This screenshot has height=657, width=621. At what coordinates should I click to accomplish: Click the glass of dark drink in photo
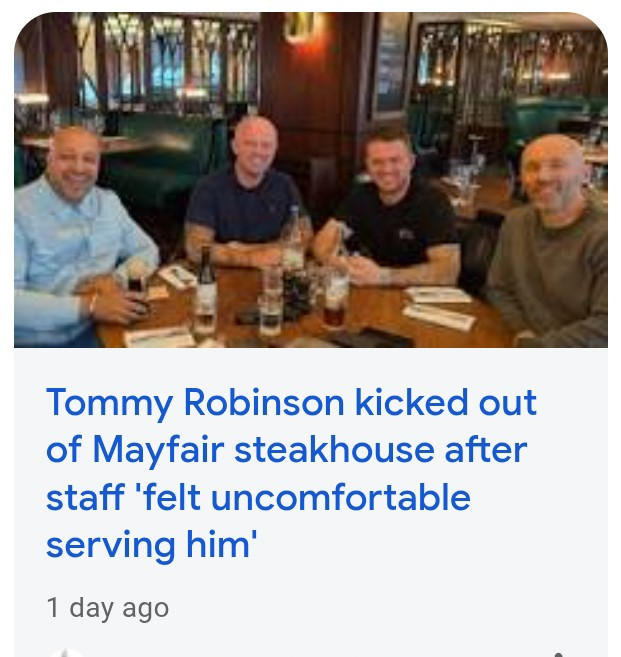click(336, 300)
